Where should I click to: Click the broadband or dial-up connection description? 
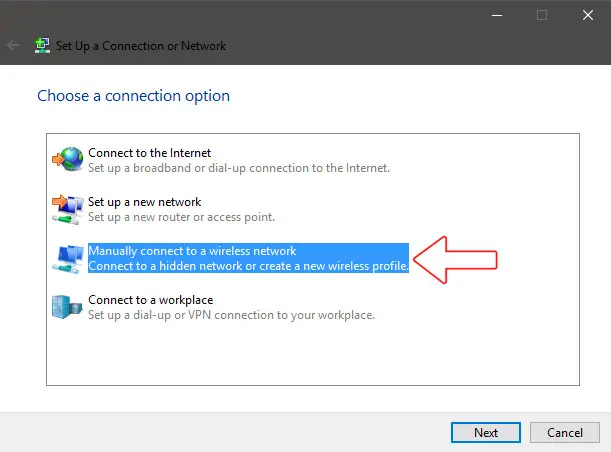click(x=239, y=168)
